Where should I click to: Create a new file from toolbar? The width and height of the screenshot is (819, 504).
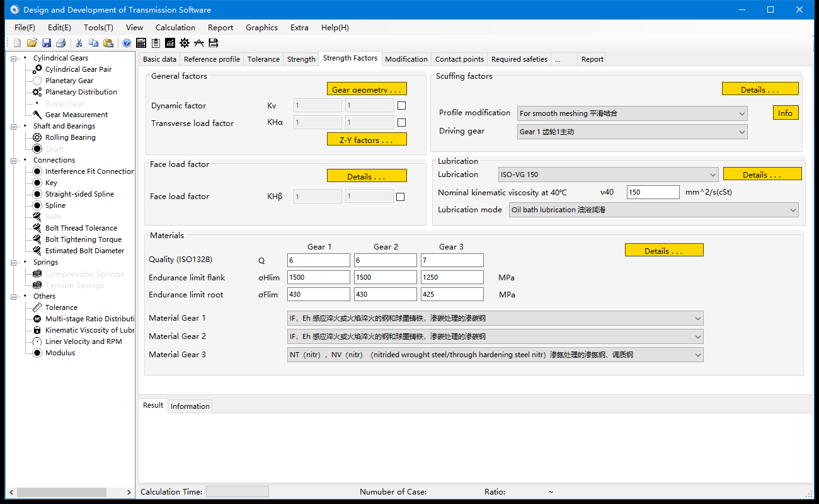(17, 43)
